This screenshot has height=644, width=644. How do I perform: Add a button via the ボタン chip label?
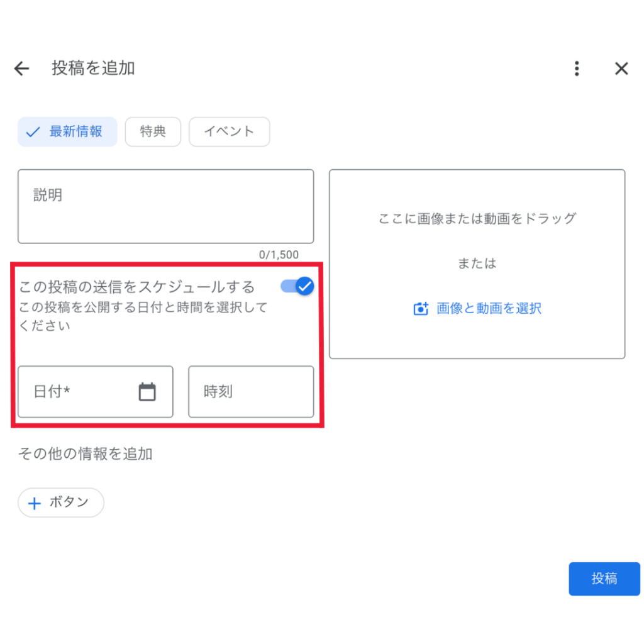pos(69,502)
